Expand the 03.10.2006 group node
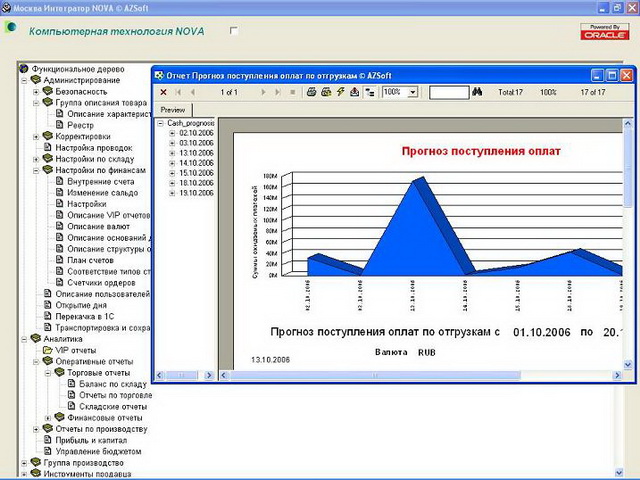 point(172,143)
